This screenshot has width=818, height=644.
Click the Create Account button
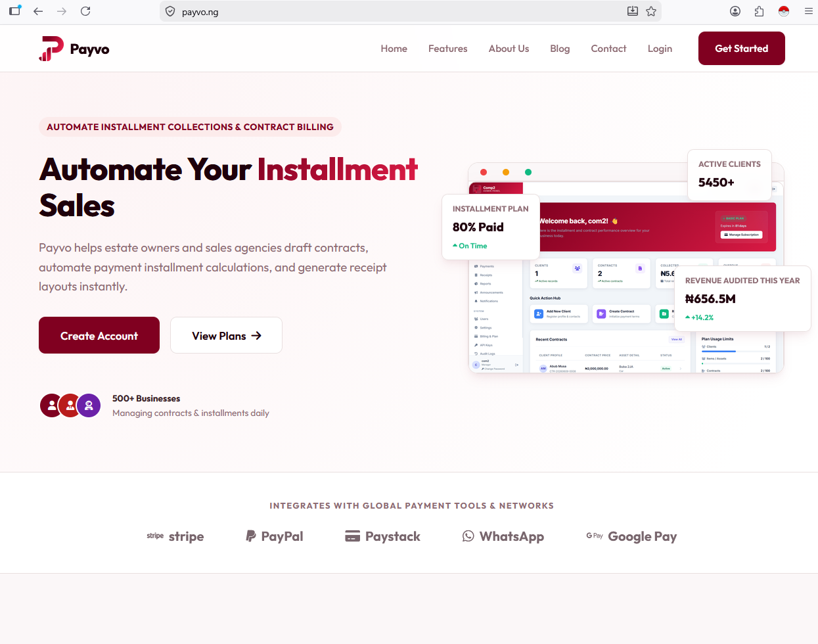click(x=99, y=335)
